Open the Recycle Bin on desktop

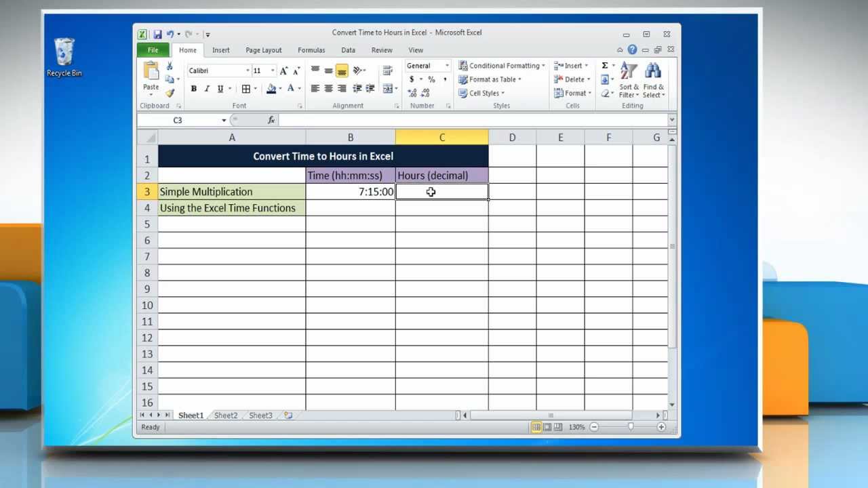[x=64, y=57]
